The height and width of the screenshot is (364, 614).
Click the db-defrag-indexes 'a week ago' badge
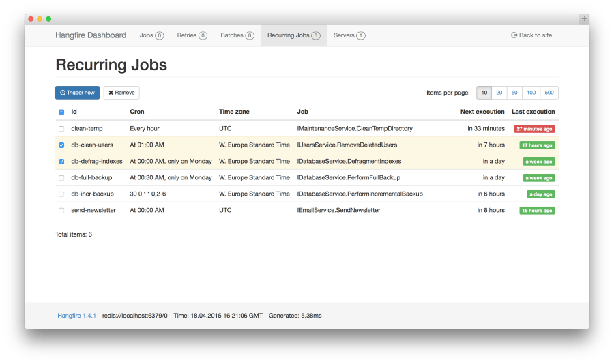coord(539,162)
